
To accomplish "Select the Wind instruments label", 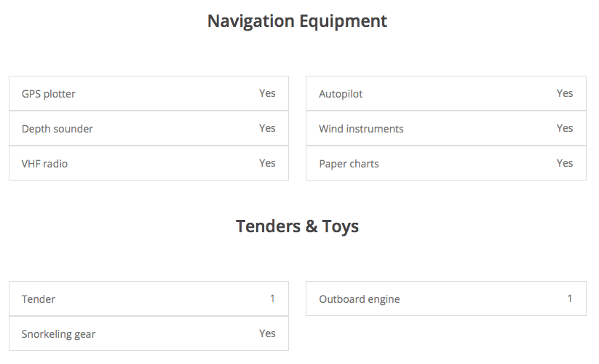I will tap(361, 129).
